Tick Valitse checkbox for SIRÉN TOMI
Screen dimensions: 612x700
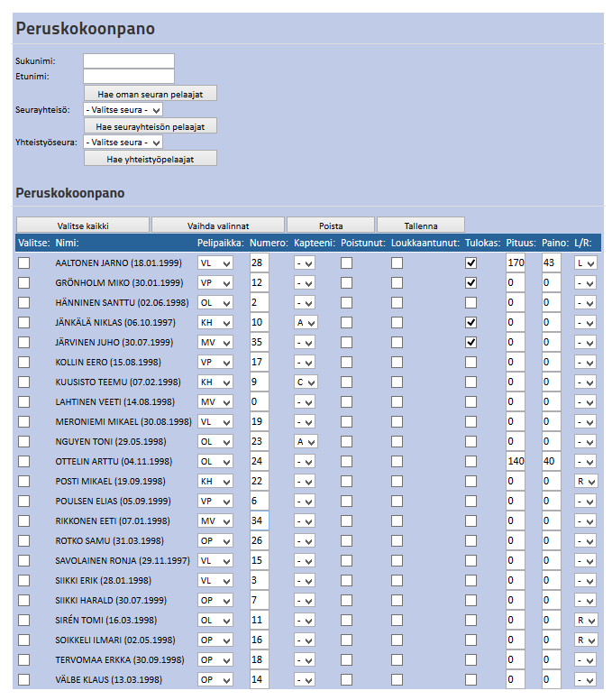coord(24,620)
